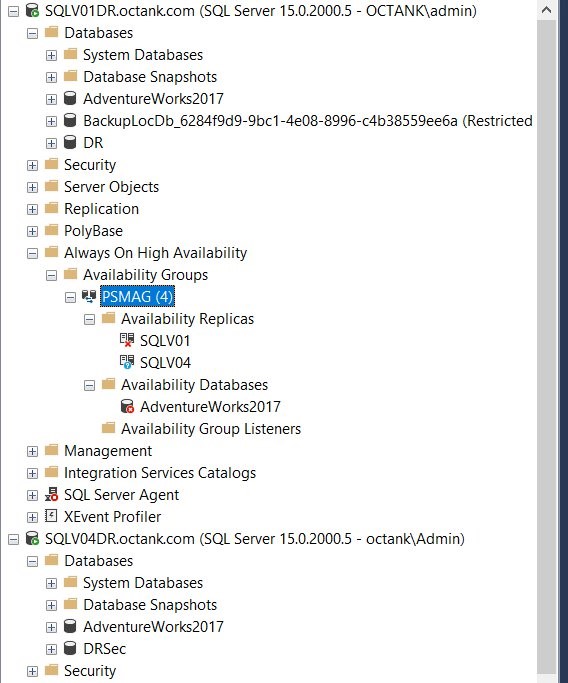The height and width of the screenshot is (683, 568).
Task: Expand the BackupLocDb database node
Action: point(51,122)
